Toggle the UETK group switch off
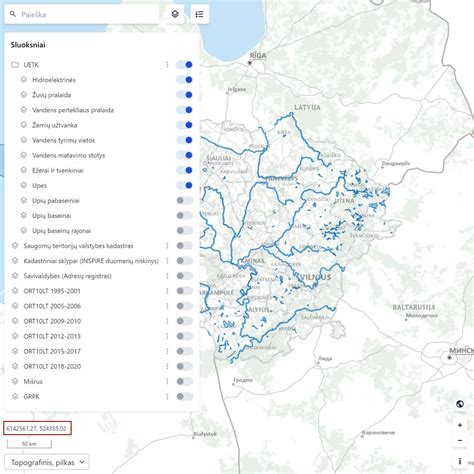The width and height of the screenshot is (474, 474). [185, 65]
